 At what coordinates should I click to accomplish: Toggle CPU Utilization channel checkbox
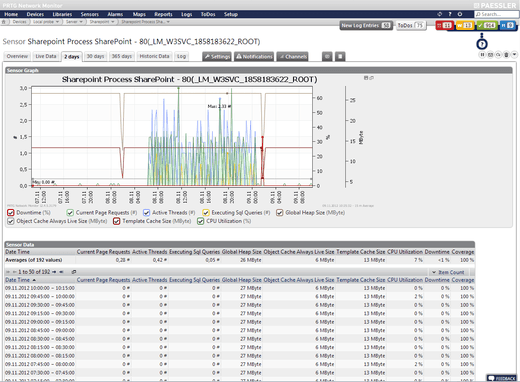(x=200, y=221)
